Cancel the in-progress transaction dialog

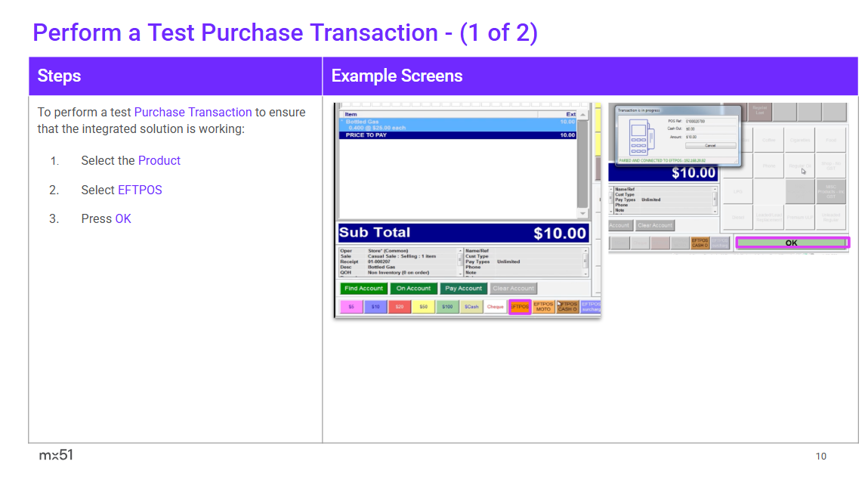[x=710, y=145]
